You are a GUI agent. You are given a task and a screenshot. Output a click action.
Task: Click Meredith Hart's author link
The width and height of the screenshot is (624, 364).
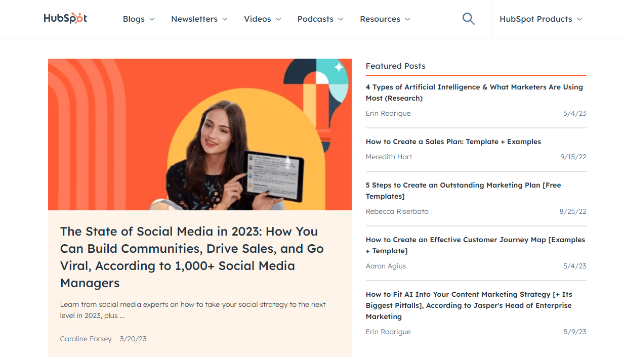(389, 157)
